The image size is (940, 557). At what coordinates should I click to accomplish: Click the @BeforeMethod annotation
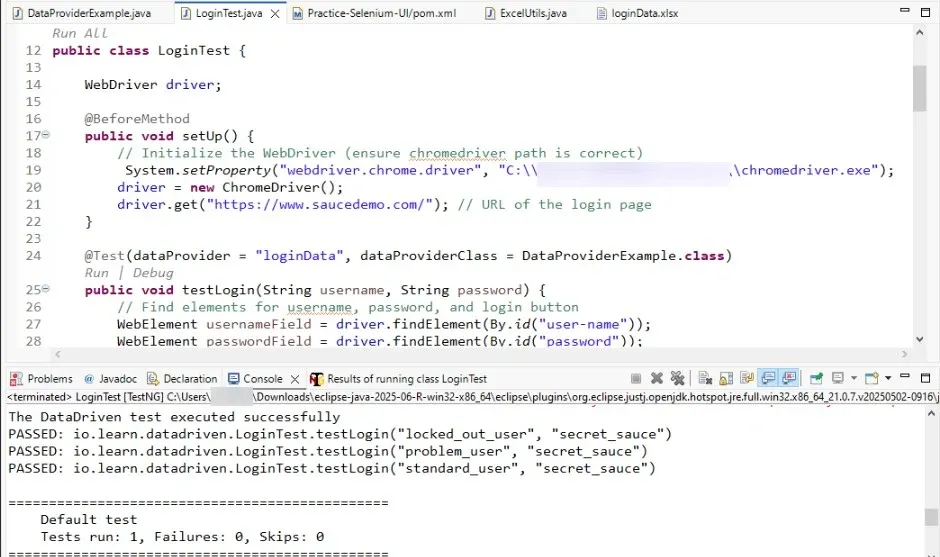point(137,119)
